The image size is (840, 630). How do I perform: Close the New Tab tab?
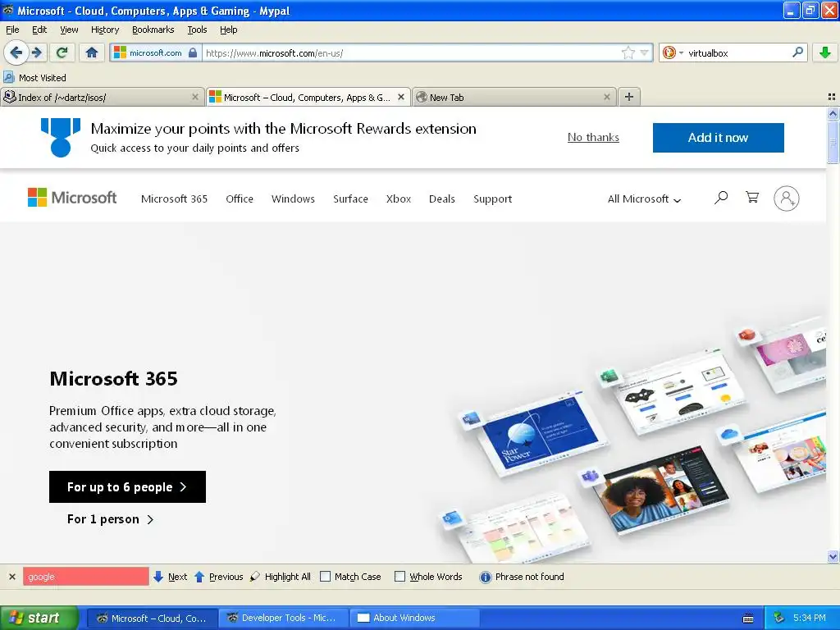(x=606, y=97)
